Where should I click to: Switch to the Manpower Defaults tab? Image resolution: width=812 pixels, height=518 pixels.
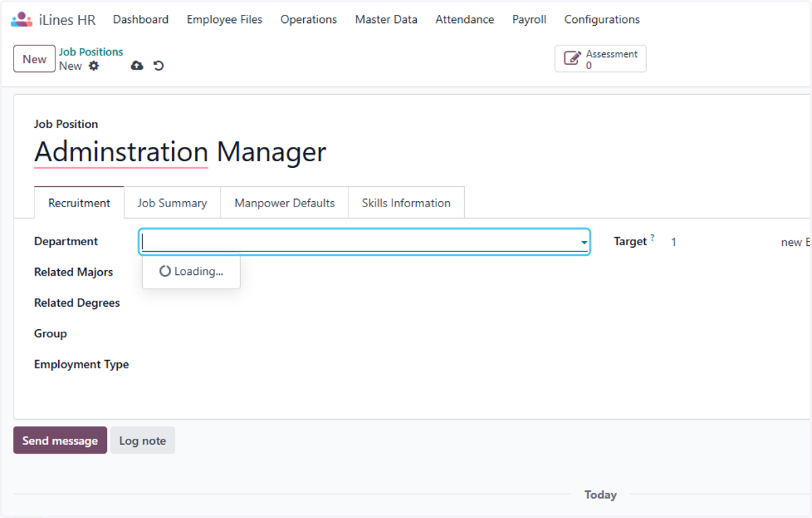(x=284, y=202)
